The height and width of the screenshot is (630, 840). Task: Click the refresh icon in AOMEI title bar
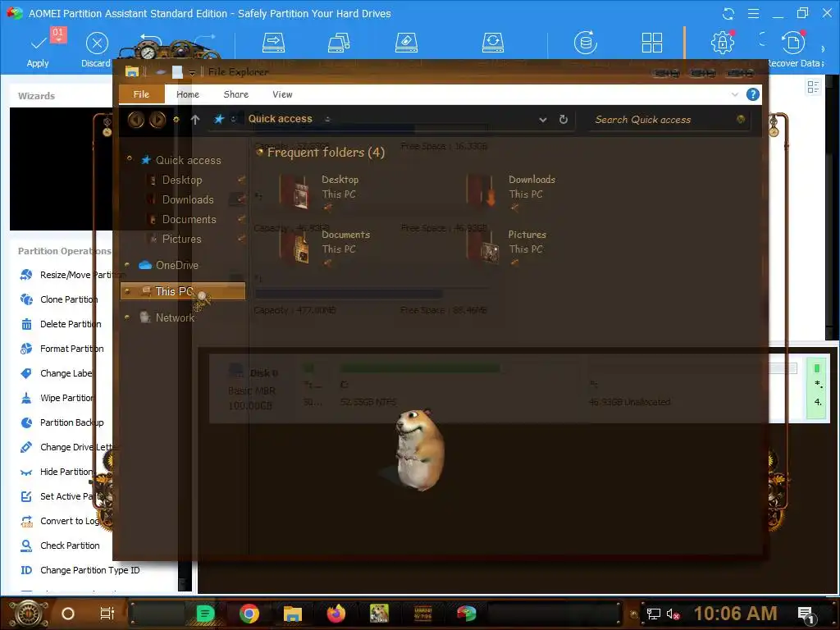tap(728, 14)
